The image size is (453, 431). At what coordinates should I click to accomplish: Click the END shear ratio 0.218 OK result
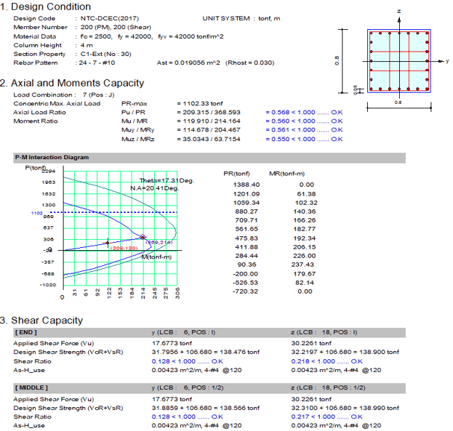click(x=327, y=361)
